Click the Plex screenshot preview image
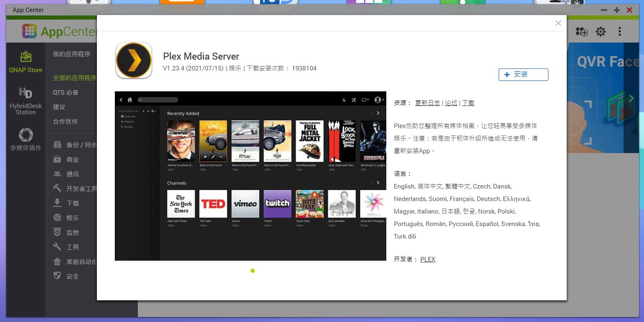The width and height of the screenshot is (644, 322). tap(250, 176)
